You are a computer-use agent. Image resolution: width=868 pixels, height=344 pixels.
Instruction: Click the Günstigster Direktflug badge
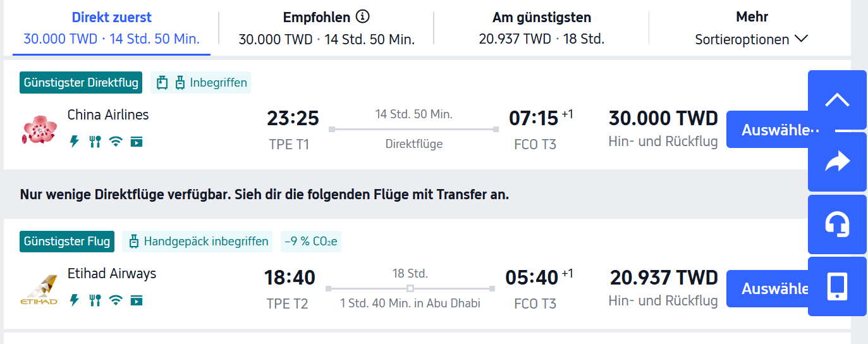pos(82,83)
